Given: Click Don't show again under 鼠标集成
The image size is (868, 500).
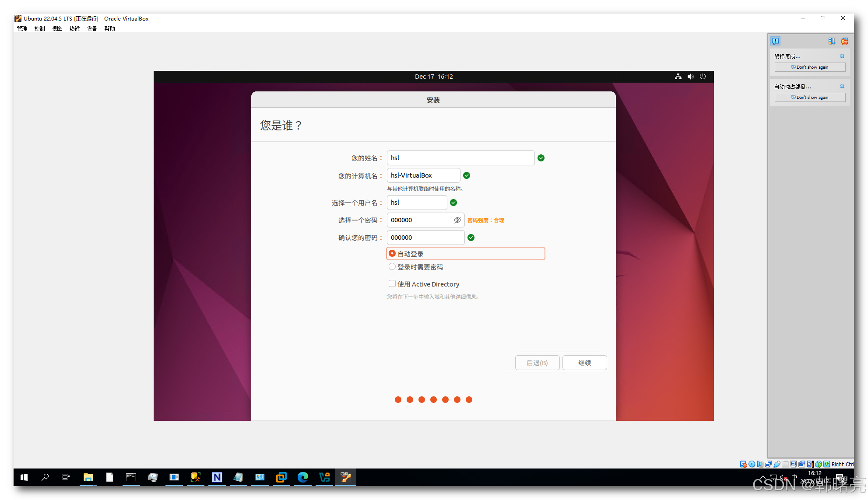Looking at the screenshot, I should tap(809, 67).
